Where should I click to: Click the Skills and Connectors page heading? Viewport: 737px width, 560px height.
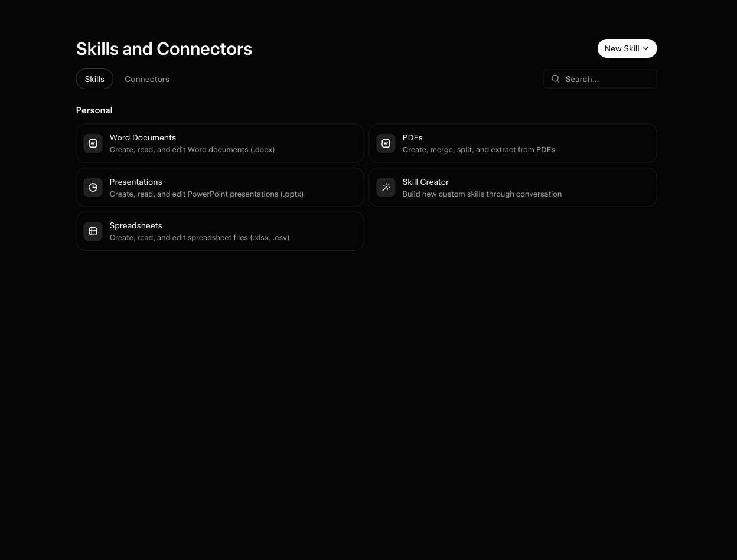[x=164, y=49]
